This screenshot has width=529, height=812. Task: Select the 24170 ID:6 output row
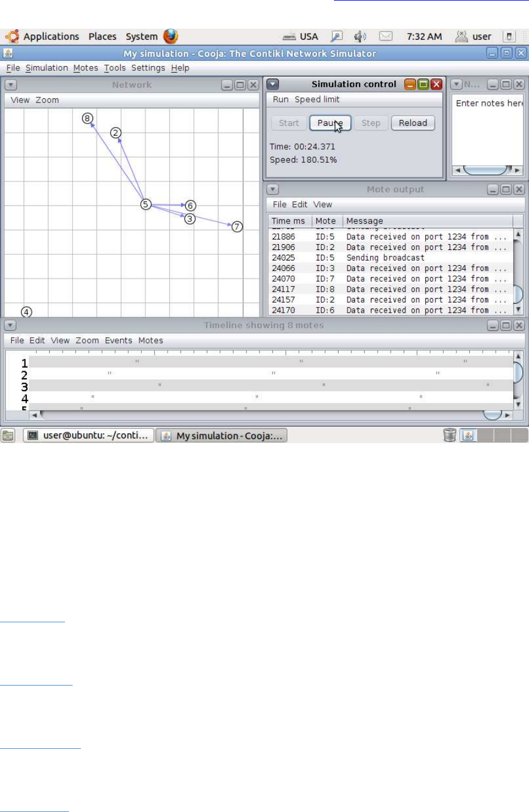coord(391,310)
